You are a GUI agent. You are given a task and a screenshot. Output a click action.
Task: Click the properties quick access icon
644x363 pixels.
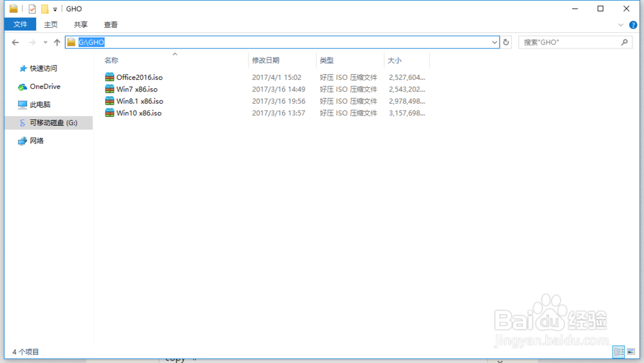(32, 8)
